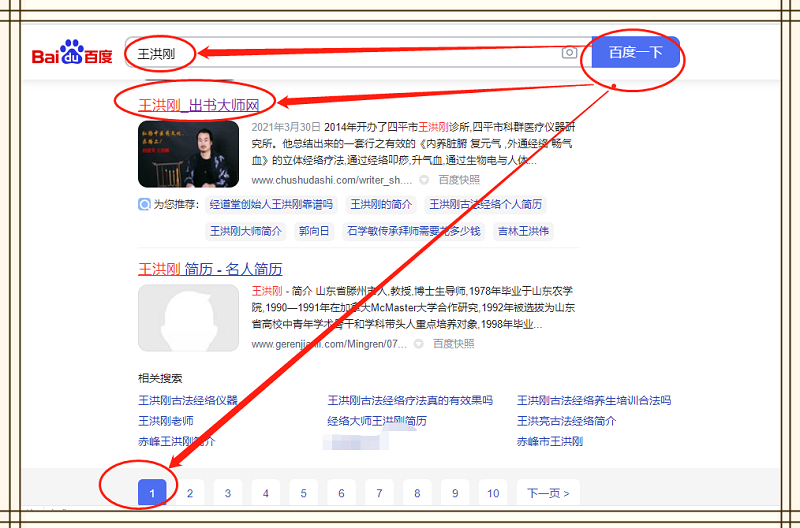Go to results page 2
The image size is (800, 528).
(189, 493)
